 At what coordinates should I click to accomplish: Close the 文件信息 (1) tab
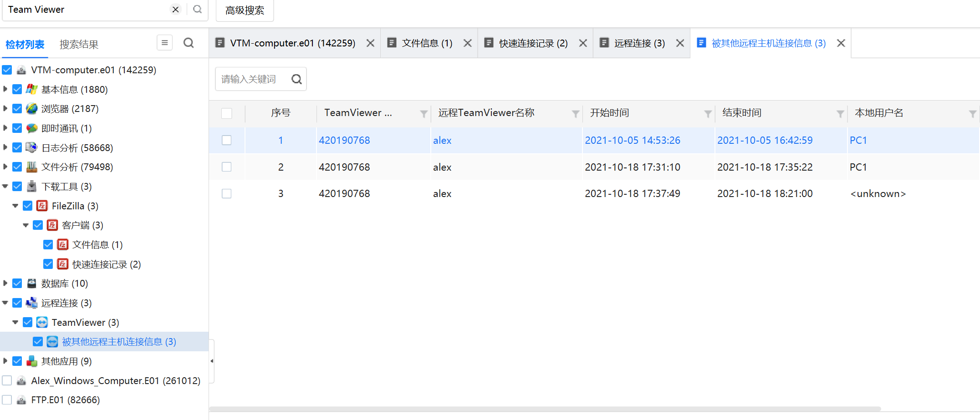click(x=468, y=43)
